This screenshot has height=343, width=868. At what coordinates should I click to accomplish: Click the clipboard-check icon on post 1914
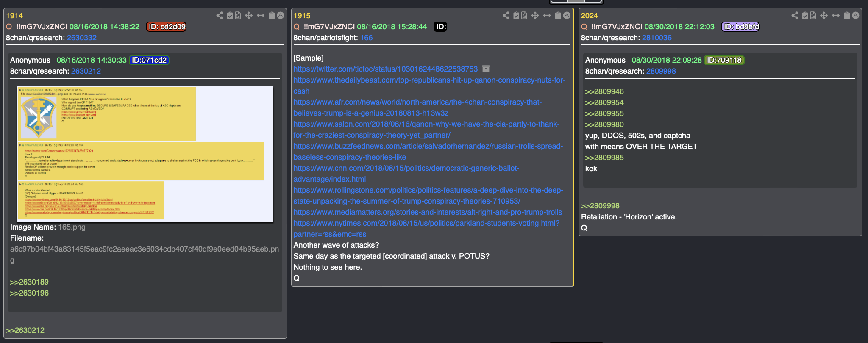tap(230, 16)
